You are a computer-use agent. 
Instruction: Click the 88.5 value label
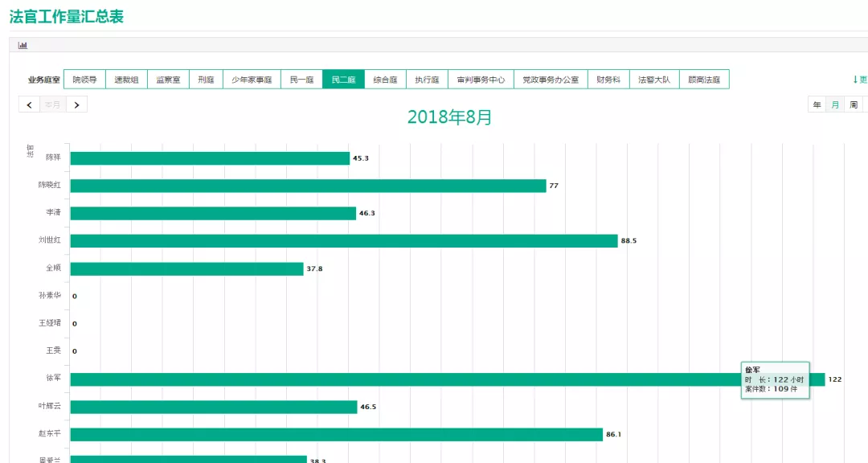click(x=628, y=241)
